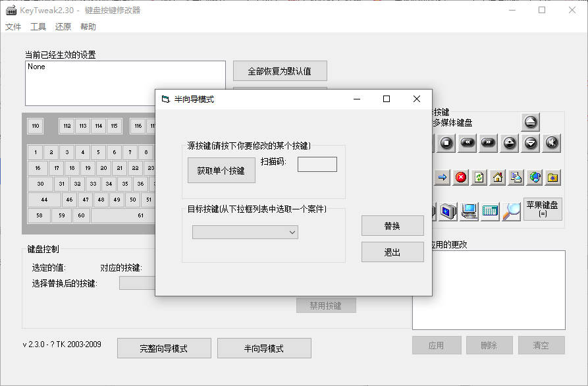Viewport: 588px width, 386px height.
Task: Select keyboard key 1
Action: click(36, 152)
